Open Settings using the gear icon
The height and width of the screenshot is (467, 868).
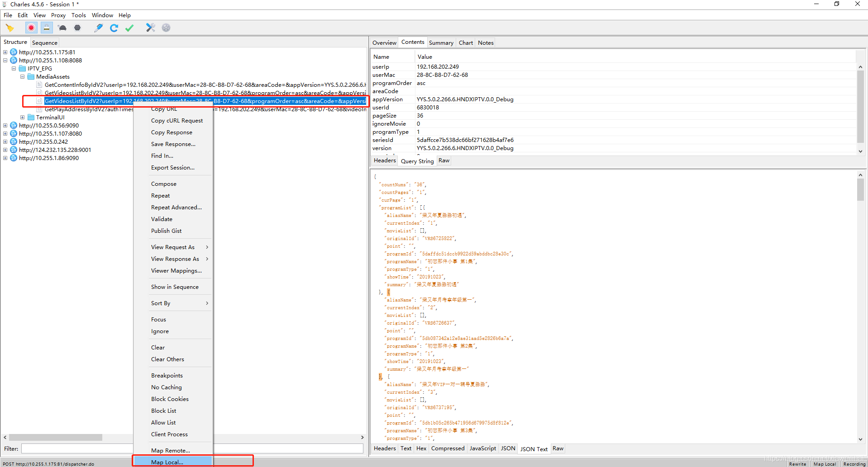click(x=166, y=28)
